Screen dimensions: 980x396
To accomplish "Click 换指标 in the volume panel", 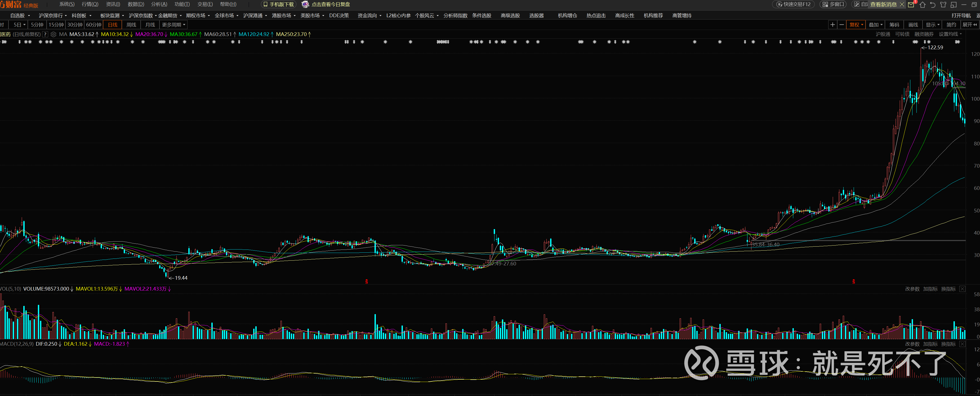I will (948, 289).
